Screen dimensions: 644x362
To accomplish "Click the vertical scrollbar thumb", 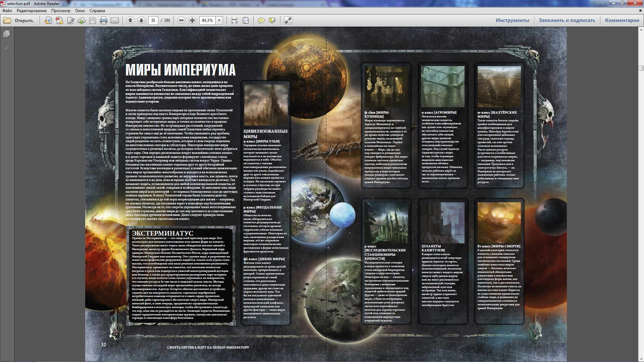I will (x=641, y=68).
